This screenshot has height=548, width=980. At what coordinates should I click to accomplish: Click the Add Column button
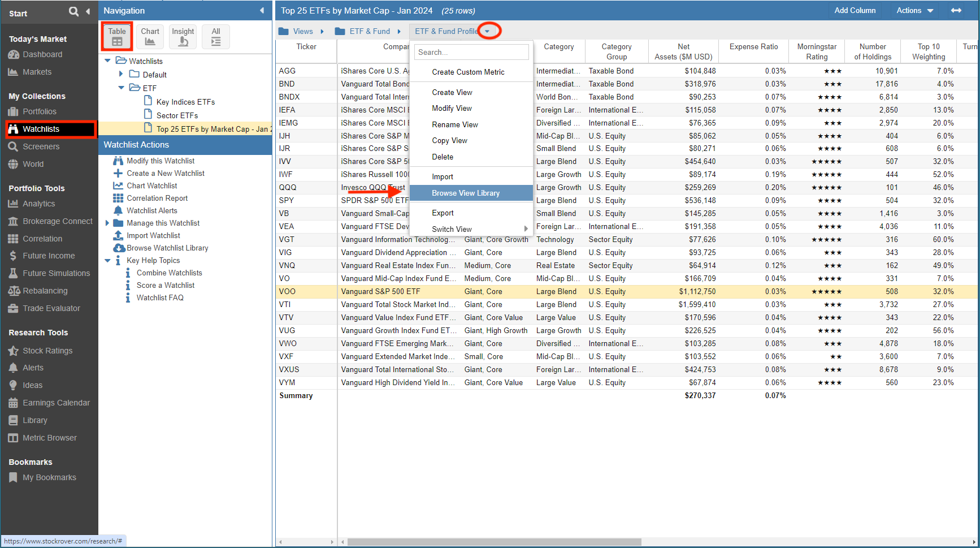pyautogui.click(x=855, y=11)
